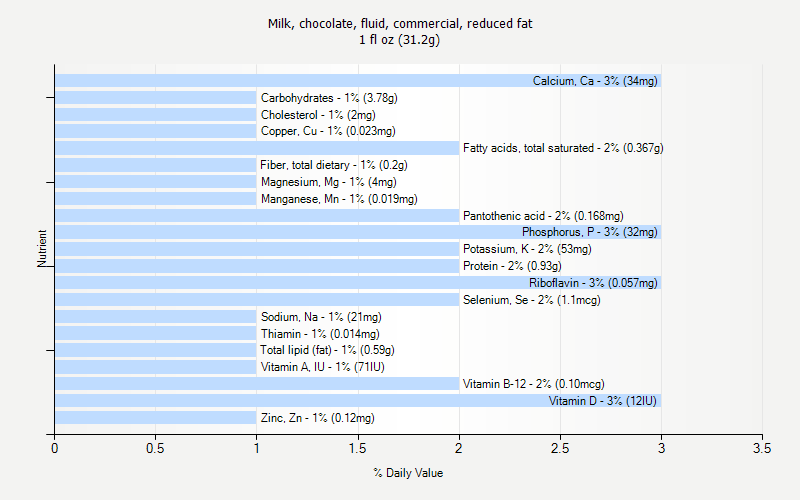Click the Sodium, Na - 1% (21mg) label

[321, 317]
